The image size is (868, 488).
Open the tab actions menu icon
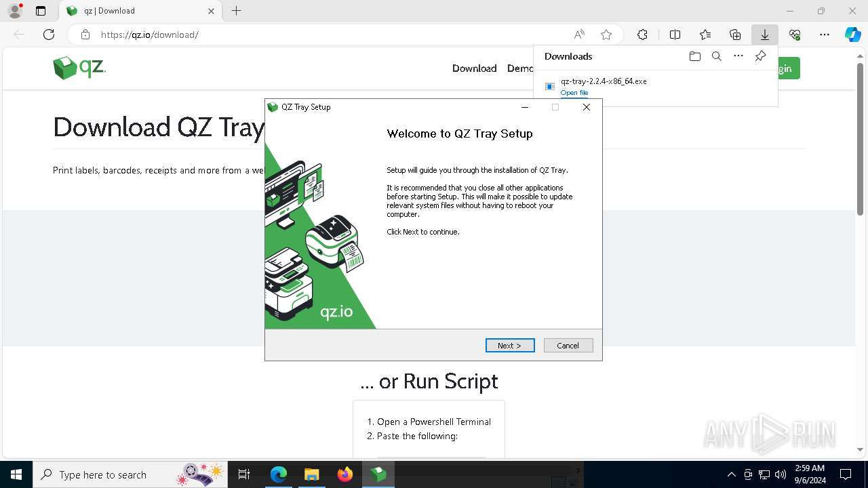point(41,11)
